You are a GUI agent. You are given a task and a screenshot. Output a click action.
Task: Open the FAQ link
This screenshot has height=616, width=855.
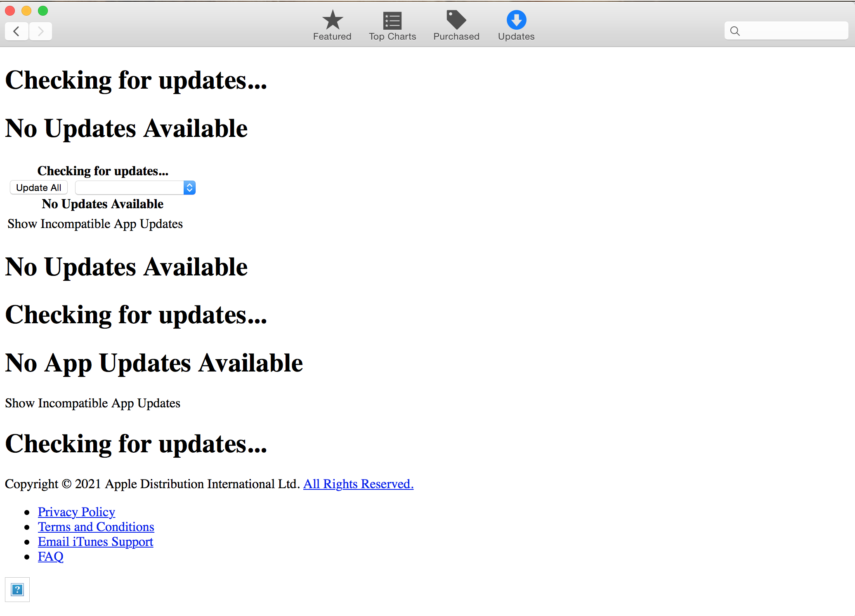50,556
